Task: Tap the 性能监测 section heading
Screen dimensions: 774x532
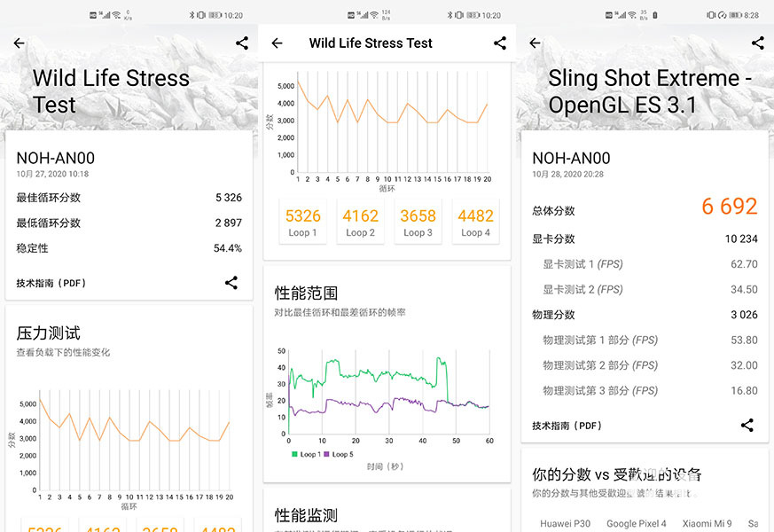Action: pyautogui.click(x=306, y=516)
